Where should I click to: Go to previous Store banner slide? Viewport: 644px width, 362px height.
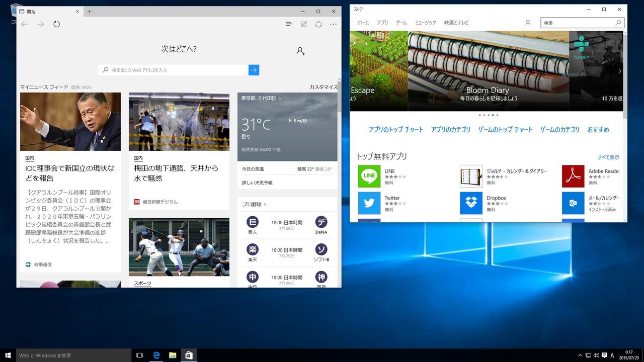click(353, 71)
